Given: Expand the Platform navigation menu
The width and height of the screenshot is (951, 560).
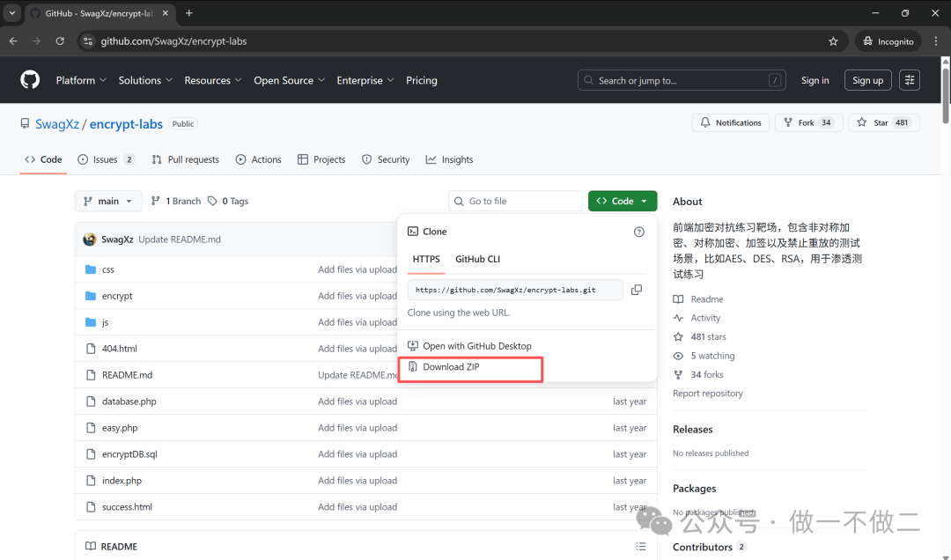Looking at the screenshot, I should [x=81, y=80].
